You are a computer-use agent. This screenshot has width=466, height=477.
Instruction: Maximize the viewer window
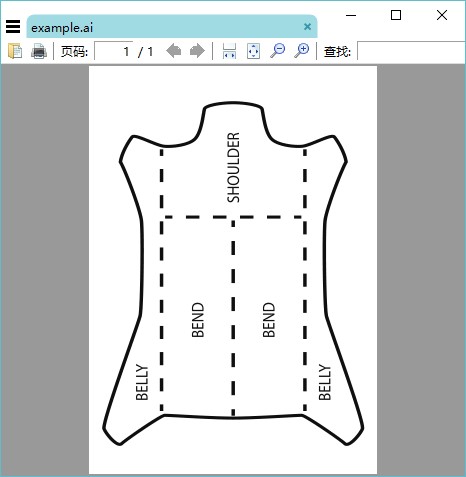coord(396,15)
